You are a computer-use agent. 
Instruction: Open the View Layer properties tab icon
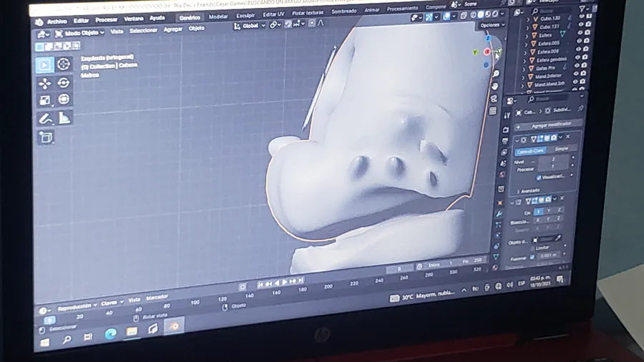click(x=504, y=152)
